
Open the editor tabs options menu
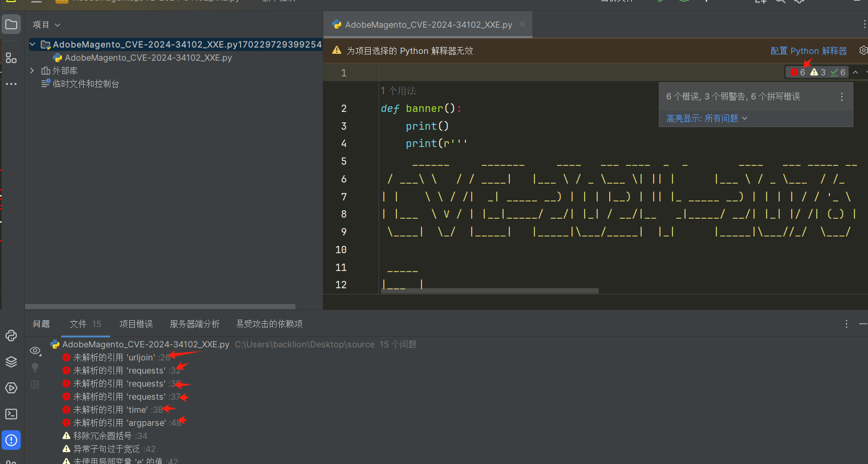pos(864,25)
